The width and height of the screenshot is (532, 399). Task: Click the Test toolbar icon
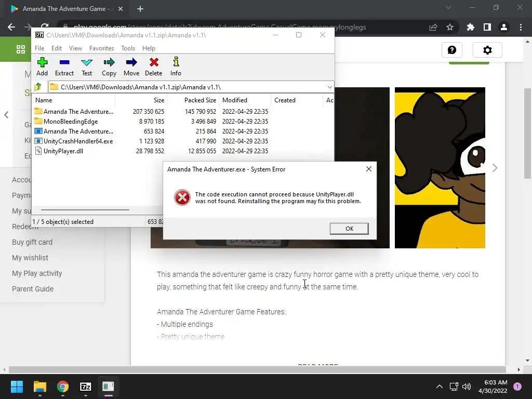pos(87,67)
